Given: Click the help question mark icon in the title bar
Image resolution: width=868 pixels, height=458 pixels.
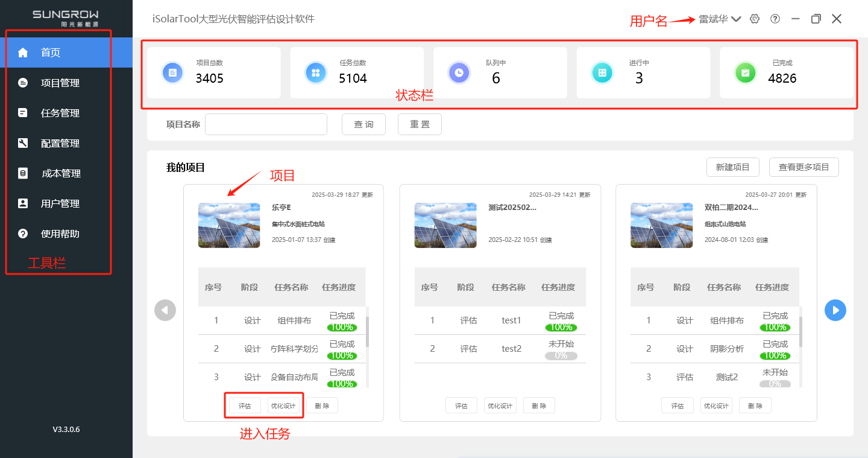Looking at the screenshot, I should coord(775,19).
